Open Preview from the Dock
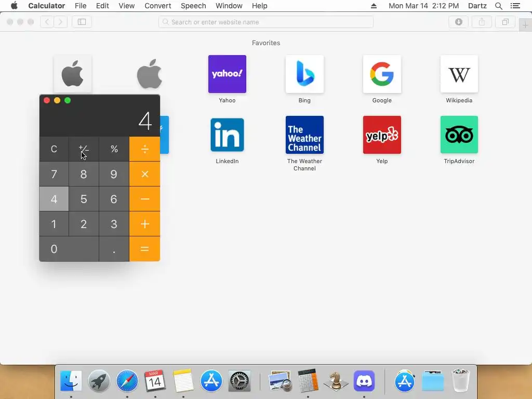Image resolution: width=532 pixels, height=399 pixels. tap(280, 381)
